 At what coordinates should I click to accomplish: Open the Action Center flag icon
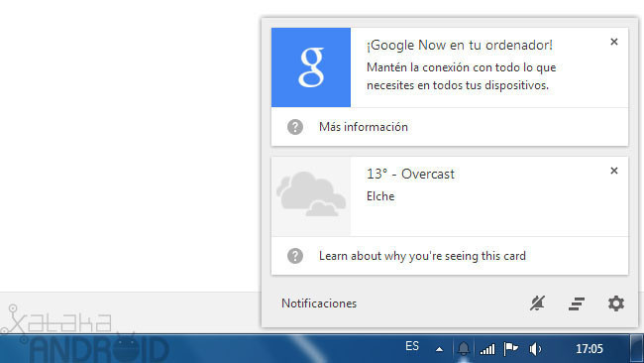point(511,349)
